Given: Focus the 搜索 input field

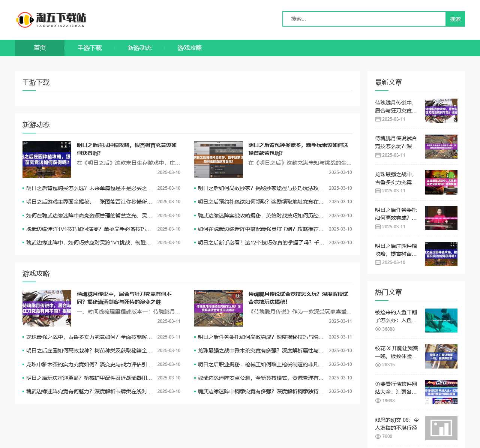Looking at the screenshot, I should (364, 19).
